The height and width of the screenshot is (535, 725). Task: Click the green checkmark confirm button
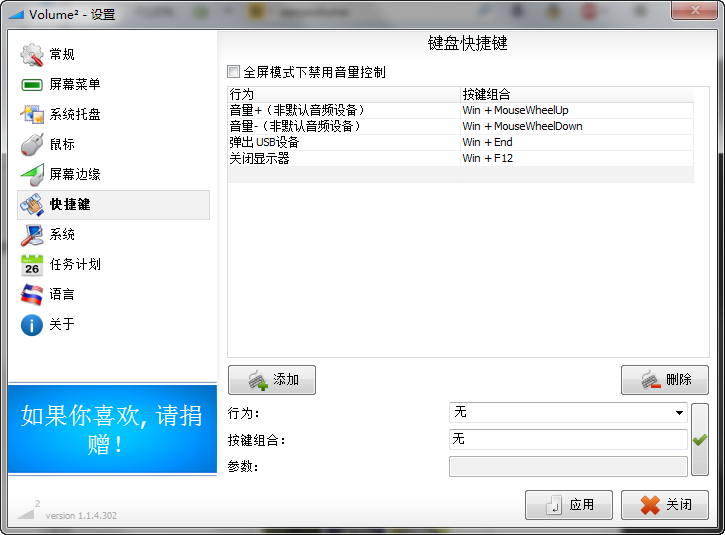coord(700,439)
